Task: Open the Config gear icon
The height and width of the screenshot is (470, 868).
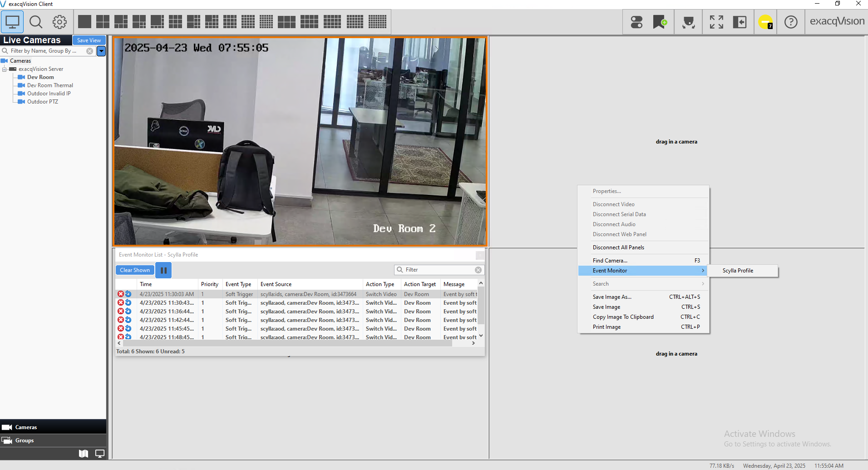Action: (x=59, y=22)
